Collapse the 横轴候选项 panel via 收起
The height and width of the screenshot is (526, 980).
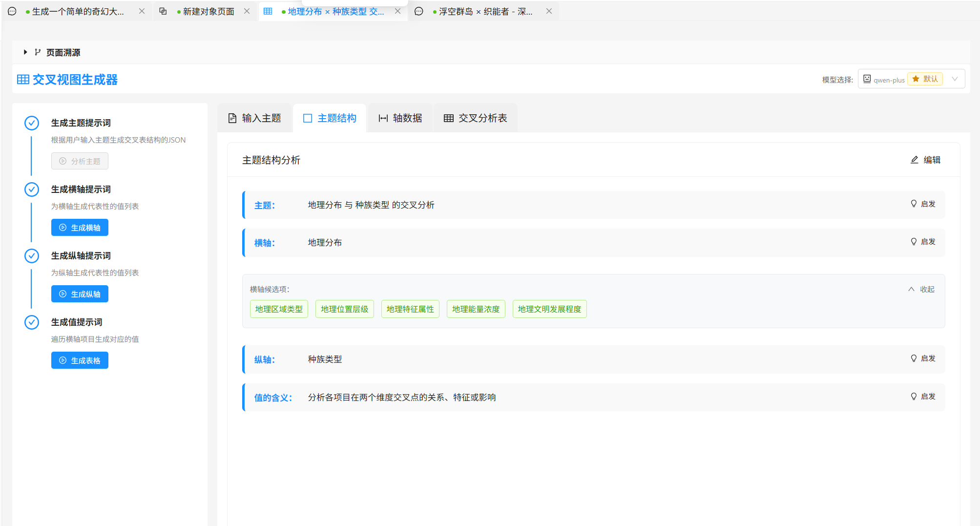pyautogui.click(x=921, y=289)
